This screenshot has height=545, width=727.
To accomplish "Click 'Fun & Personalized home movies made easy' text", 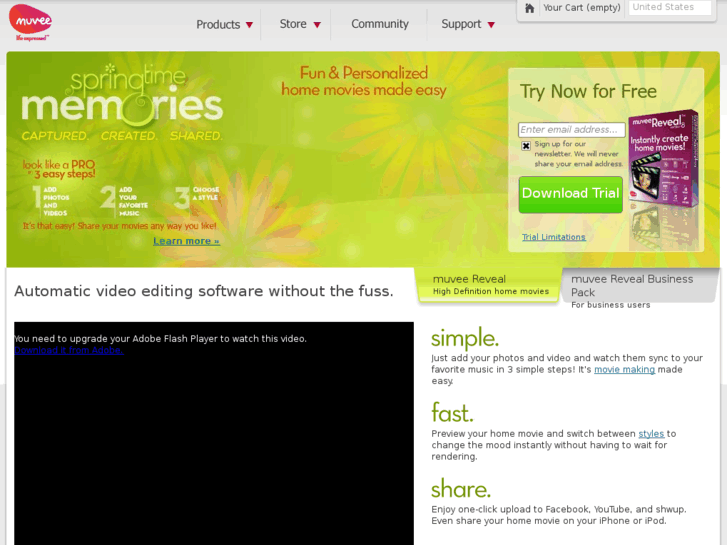I will tap(364, 81).
